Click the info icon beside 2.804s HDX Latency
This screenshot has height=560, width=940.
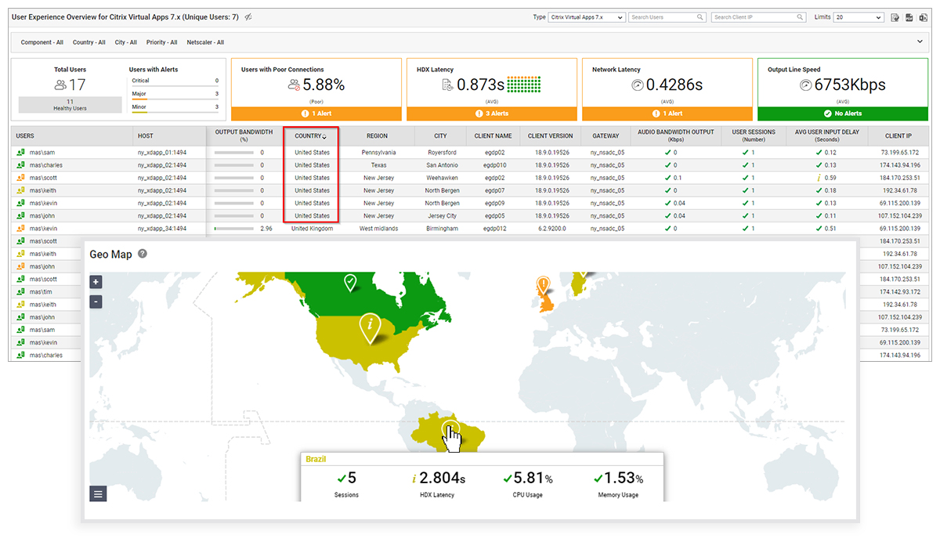[x=414, y=479]
